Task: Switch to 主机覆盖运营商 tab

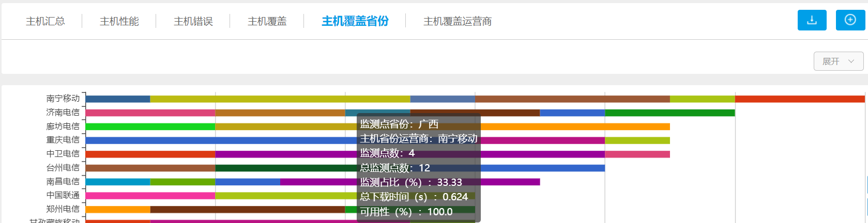Action: click(x=458, y=21)
